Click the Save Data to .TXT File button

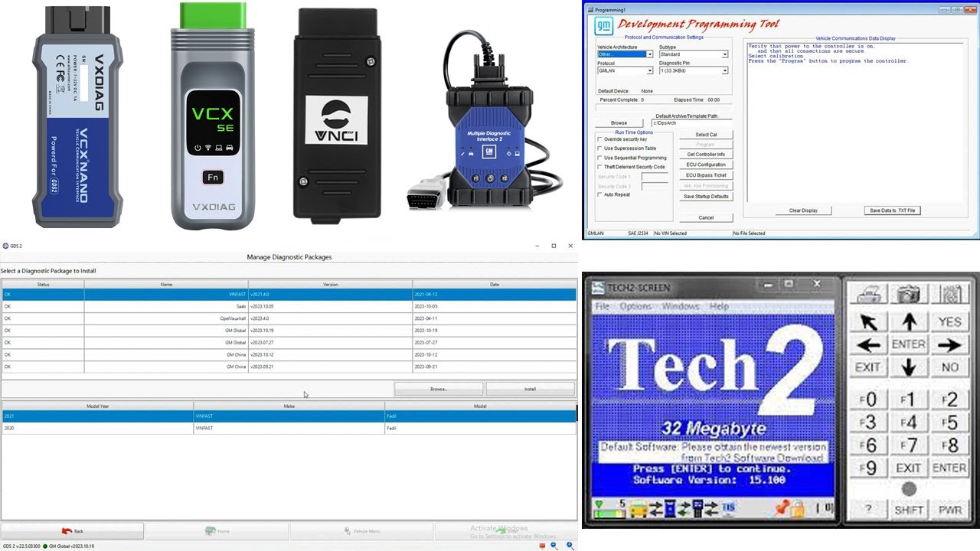[x=892, y=210]
